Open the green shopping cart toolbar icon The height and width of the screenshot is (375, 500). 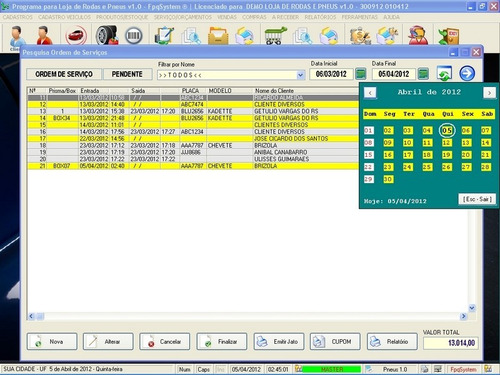pos(275,35)
